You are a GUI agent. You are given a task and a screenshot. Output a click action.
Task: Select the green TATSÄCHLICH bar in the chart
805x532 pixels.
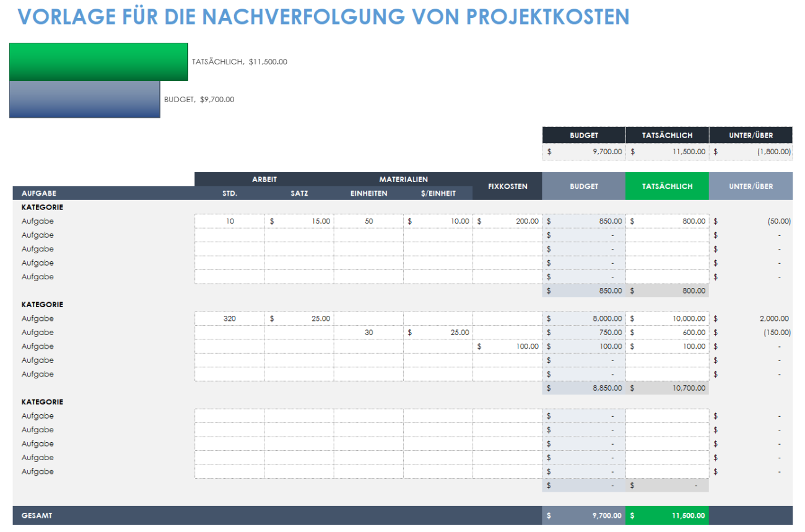point(98,61)
